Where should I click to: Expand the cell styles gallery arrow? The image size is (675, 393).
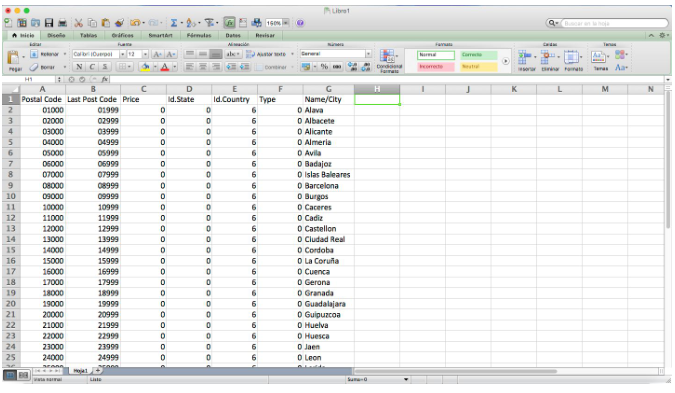tap(505, 61)
